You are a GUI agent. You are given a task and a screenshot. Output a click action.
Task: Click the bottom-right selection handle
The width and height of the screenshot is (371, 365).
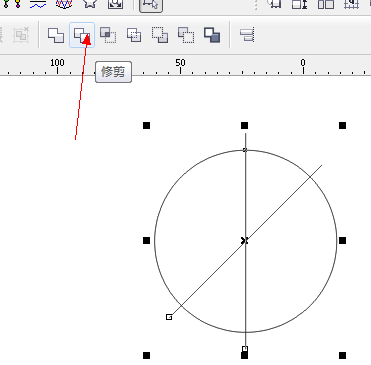[342, 355]
